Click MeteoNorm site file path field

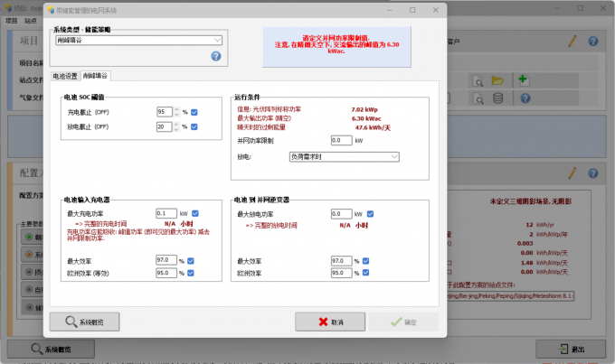click(x=511, y=296)
